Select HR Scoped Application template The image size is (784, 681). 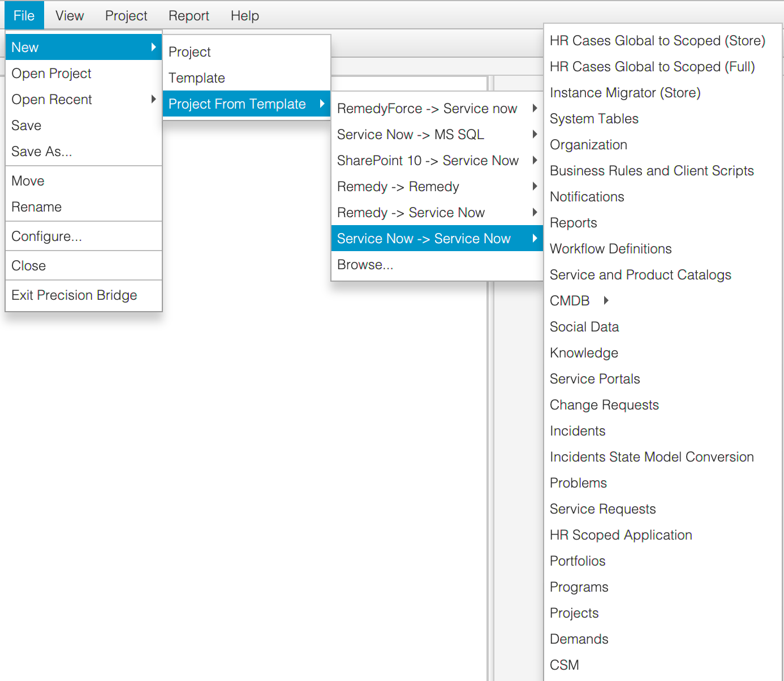663,535
